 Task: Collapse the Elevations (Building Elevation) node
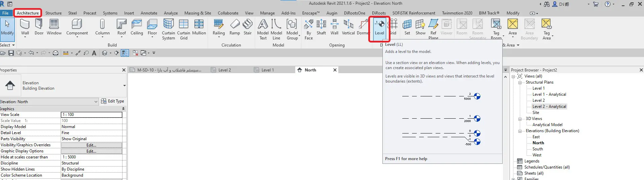click(520, 131)
